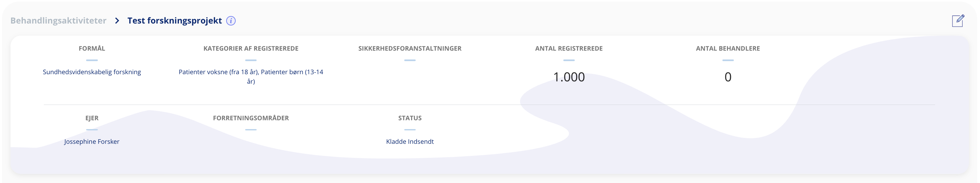Click the SIKKERHEDSFORANSTALTNINGER heading

coord(410,48)
